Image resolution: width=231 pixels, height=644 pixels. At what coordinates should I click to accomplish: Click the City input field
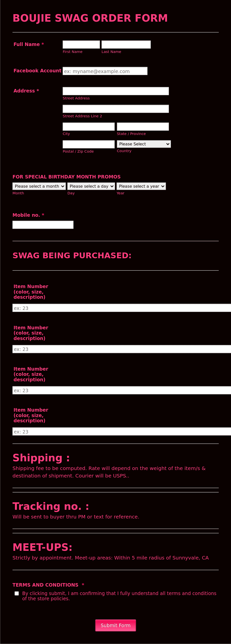coord(88,126)
